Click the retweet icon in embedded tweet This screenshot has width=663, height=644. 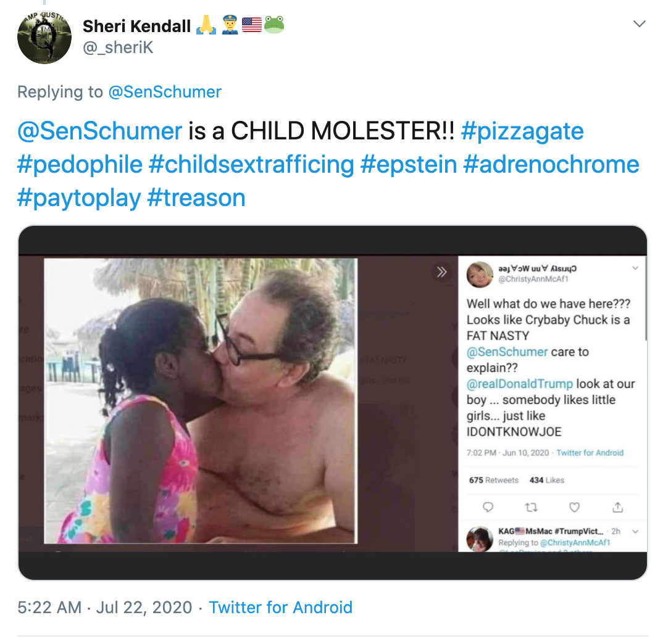pos(531,507)
